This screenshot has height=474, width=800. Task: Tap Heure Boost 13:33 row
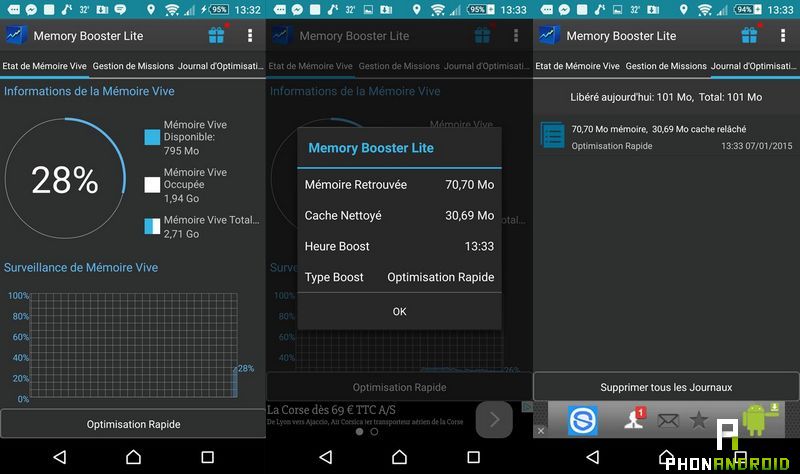tap(399, 246)
